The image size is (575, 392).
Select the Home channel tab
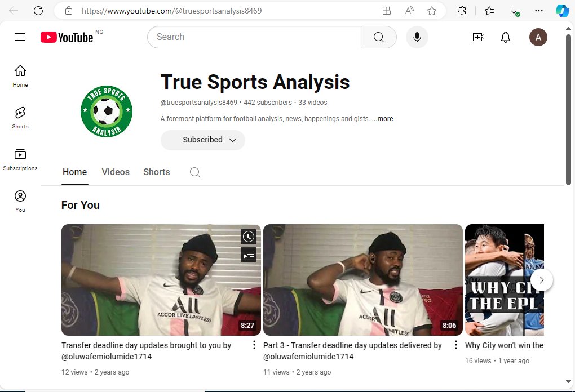coord(75,172)
